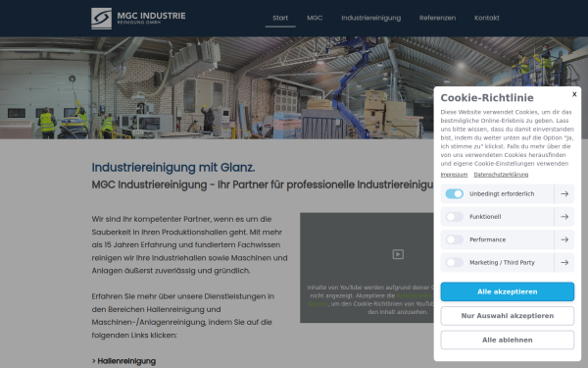Turn on Marketing / Third Party switch

click(x=454, y=262)
